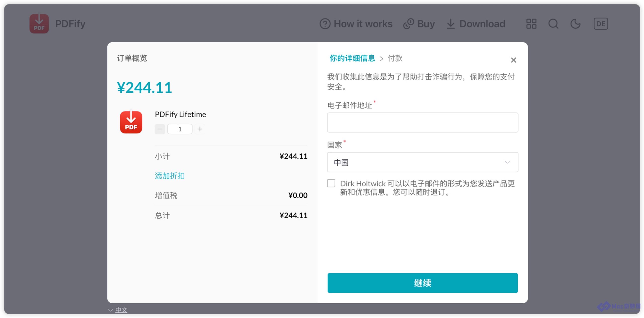Screen dimensions: 644x318
Task: Open the grid apps icon in navbar
Action: pyautogui.click(x=531, y=24)
